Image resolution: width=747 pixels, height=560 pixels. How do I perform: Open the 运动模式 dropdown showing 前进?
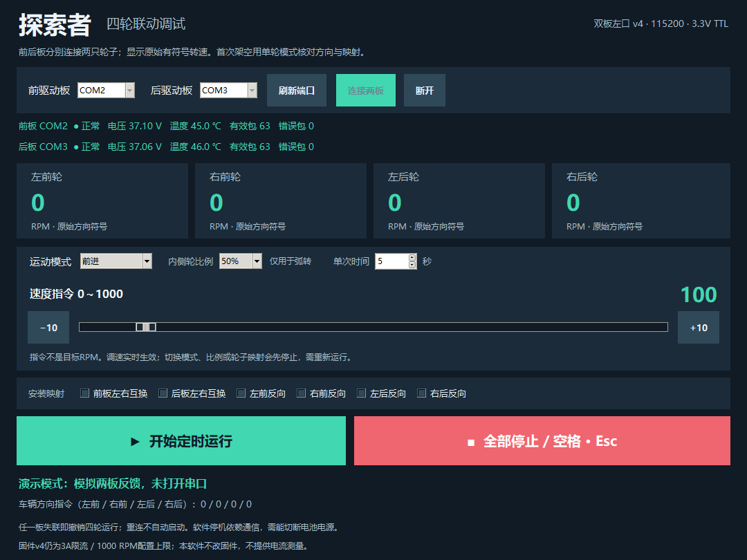pos(116,261)
